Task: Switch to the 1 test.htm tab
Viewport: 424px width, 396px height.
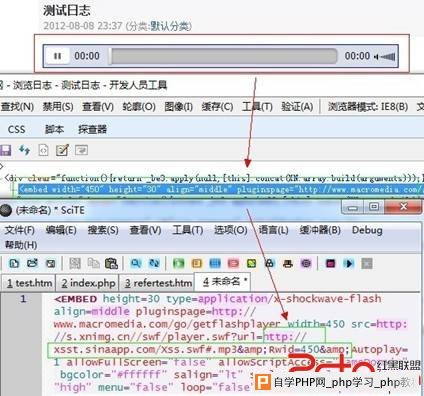Action: tap(29, 283)
